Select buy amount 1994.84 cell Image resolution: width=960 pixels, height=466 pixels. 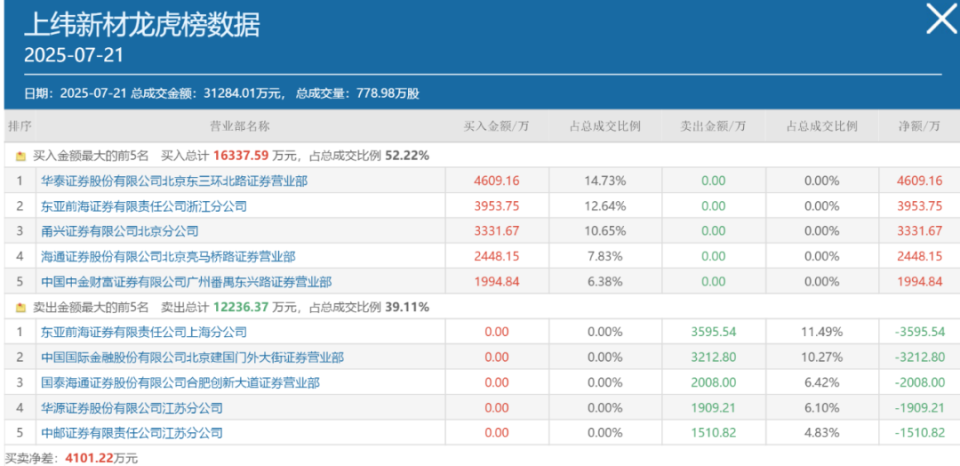click(x=497, y=282)
